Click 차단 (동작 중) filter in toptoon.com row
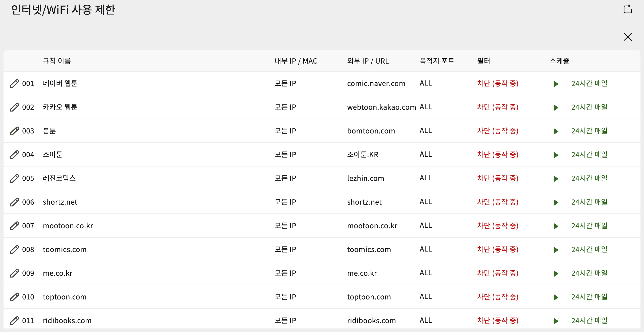 coord(498,297)
